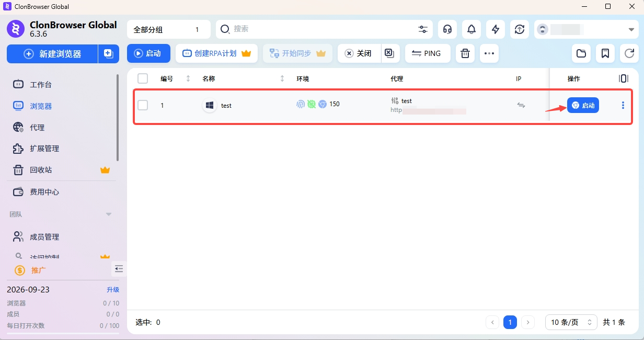
Task: Click the 升级 upgrade link
Action: (x=113, y=290)
